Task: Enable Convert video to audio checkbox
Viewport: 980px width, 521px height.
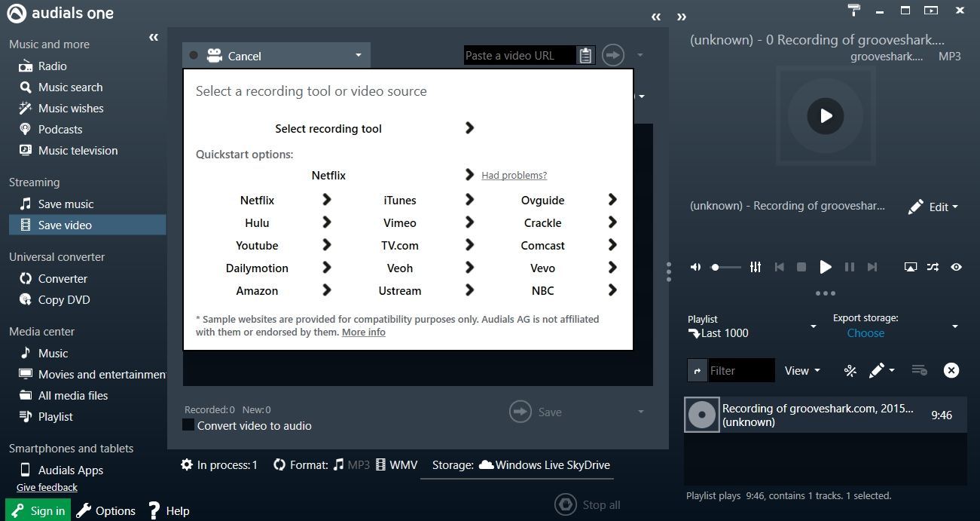Action: (x=188, y=425)
